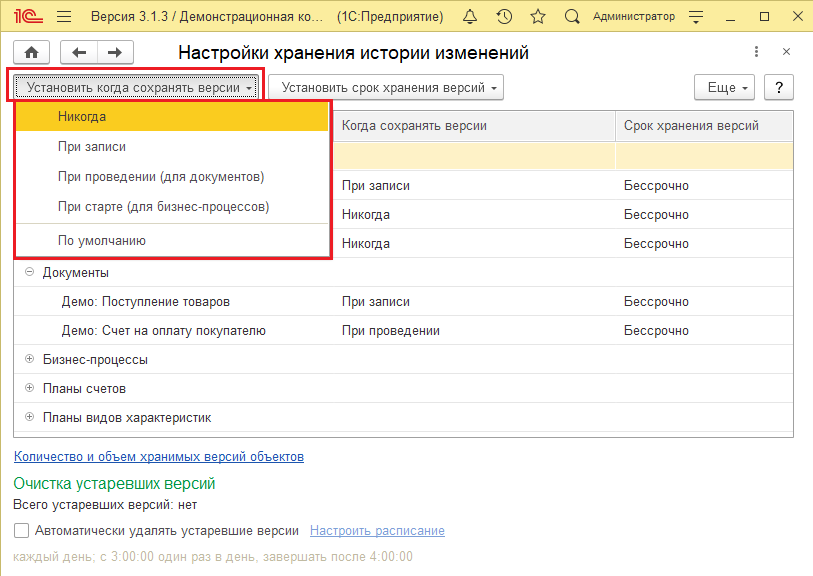Click Планы счетов group label
Screen dimensions: 813x576
coord(85,389)
